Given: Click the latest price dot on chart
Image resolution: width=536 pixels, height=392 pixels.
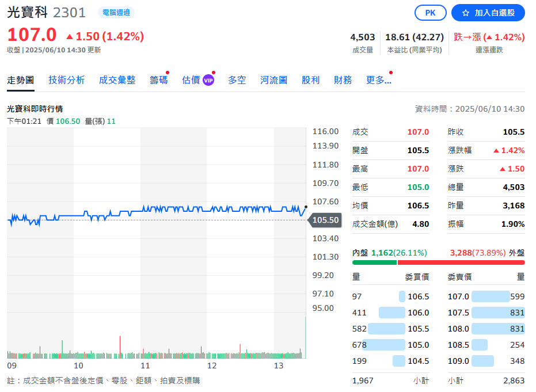Looking at the screenshot, I should pyautogui.click(x=306, y=207).
